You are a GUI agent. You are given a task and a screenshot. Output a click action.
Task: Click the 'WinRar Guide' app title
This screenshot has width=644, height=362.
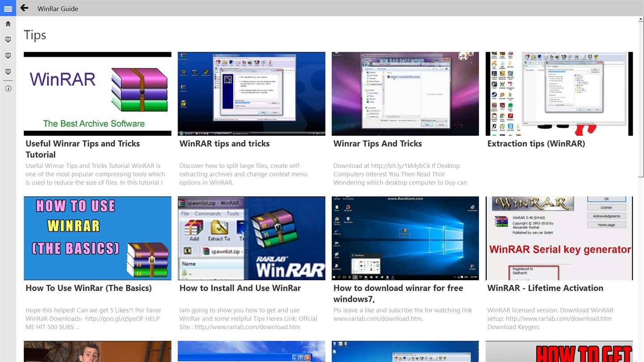58,8
